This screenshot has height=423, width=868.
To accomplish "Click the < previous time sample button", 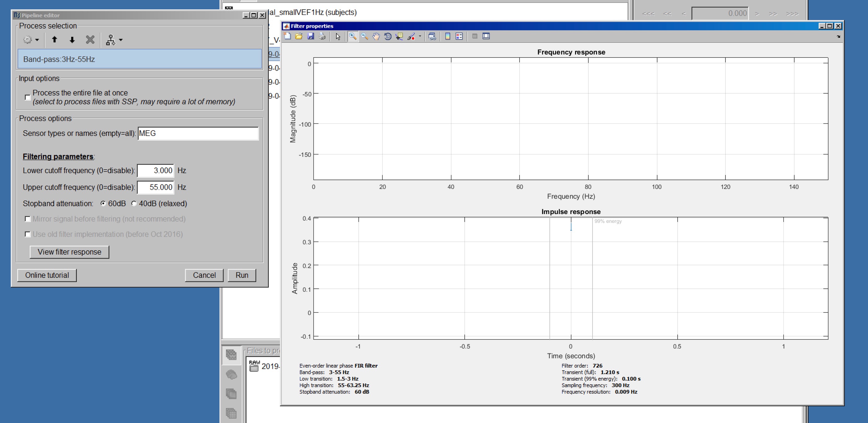I will pyautogui.click(x=684, y=14).
